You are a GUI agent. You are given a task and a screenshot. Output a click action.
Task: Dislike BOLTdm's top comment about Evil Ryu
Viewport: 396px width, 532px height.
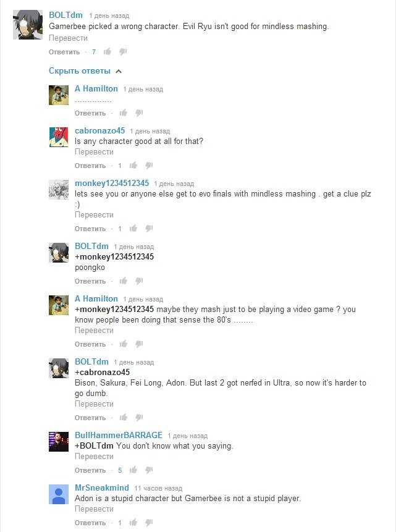(x=123, y=51)
